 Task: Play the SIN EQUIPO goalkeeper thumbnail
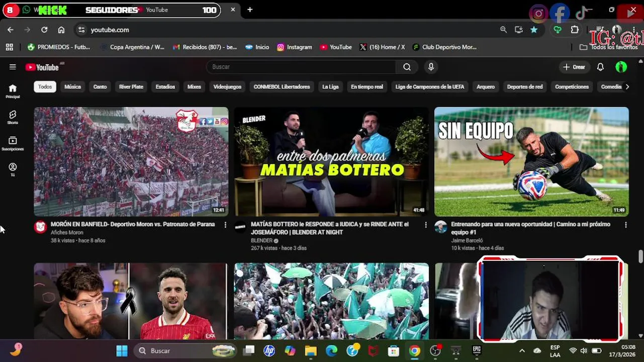coord(531,161)
